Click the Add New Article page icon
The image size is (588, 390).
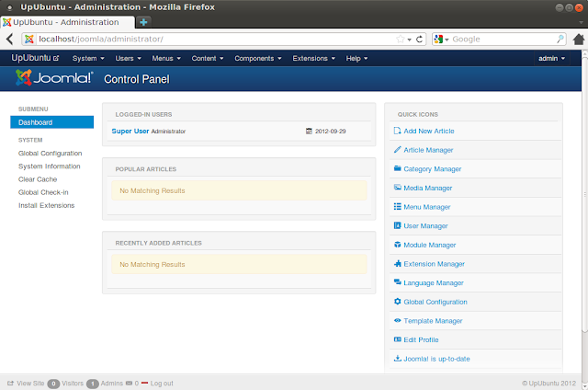[x=398, y=131]
